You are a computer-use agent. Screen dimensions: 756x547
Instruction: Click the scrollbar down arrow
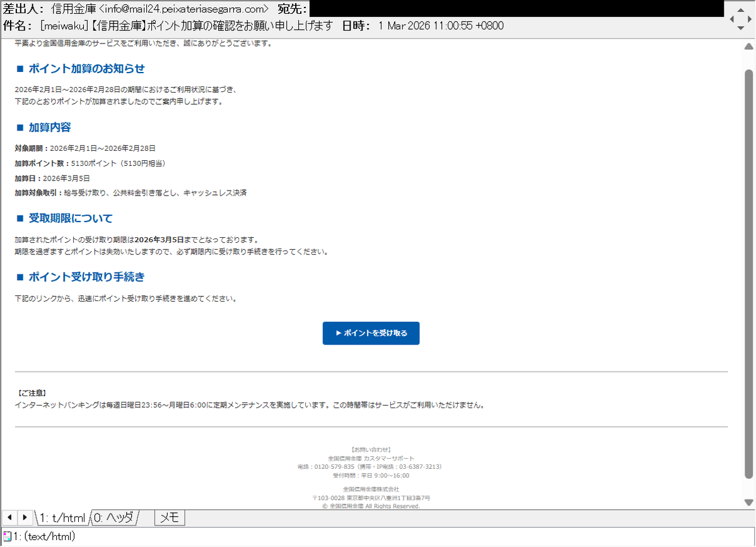(749, 502)
